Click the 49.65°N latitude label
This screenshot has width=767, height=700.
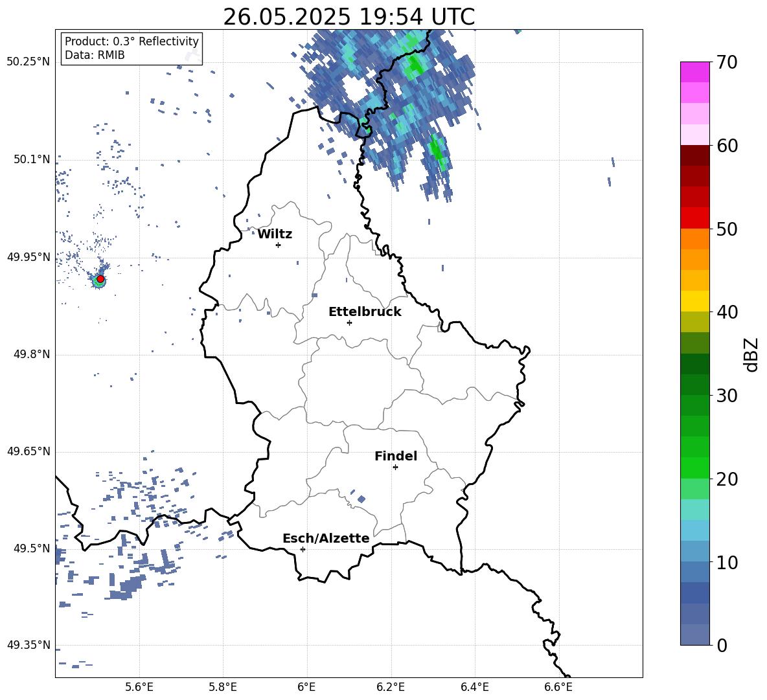29,451
